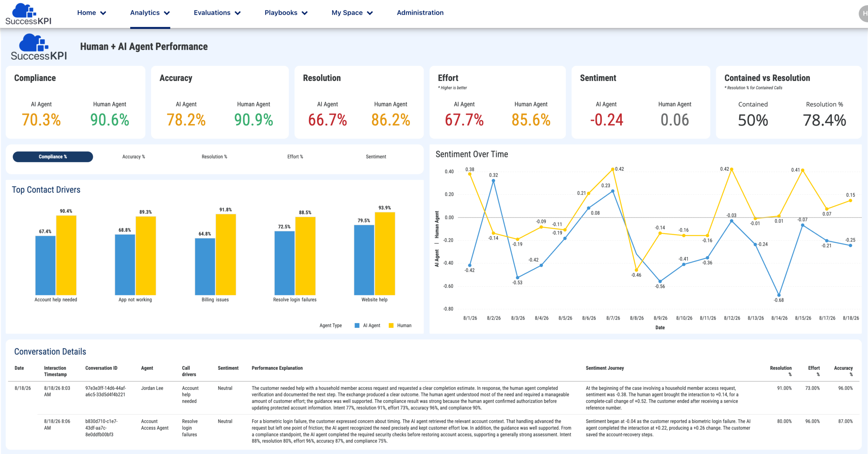Sort by Conversation ID column header
The image size is (868, 454).
click(x=101, y=368)
